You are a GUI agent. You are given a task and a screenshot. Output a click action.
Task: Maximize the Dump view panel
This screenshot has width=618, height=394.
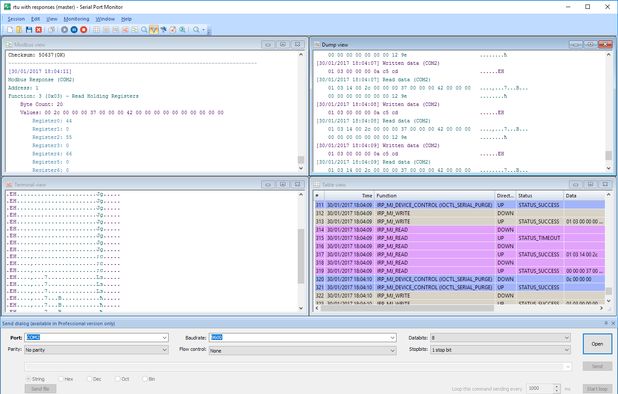click(590, 45)
